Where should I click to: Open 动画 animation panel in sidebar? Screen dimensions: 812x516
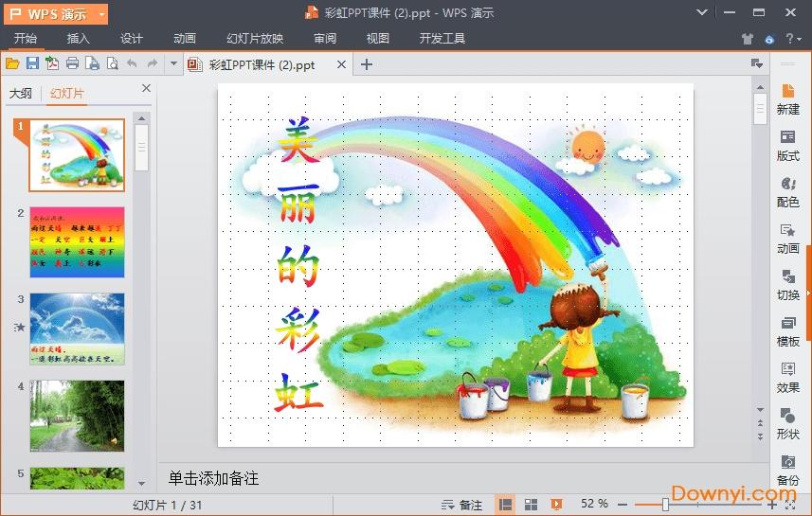787,239
